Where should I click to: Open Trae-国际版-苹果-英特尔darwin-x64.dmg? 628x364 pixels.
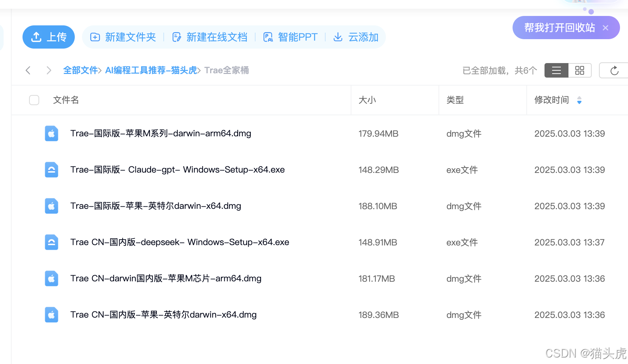click(x=156, y=206)
